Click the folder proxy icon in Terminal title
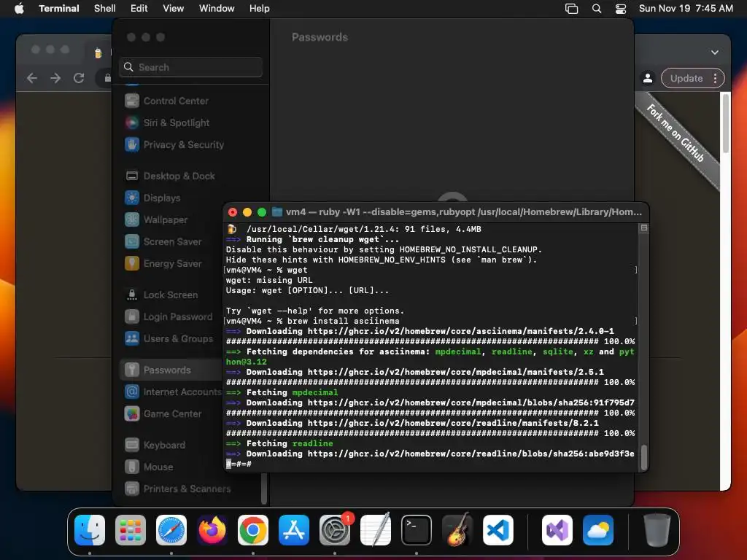This screenshot has height=560, width=747. click(x=276, y=212)
